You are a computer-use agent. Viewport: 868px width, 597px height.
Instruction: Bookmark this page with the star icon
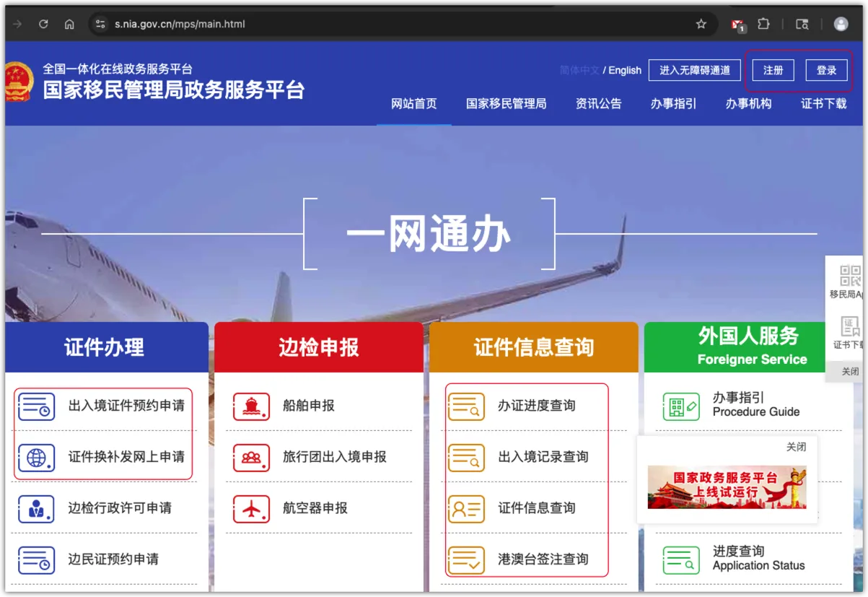[x=701, y=24]
